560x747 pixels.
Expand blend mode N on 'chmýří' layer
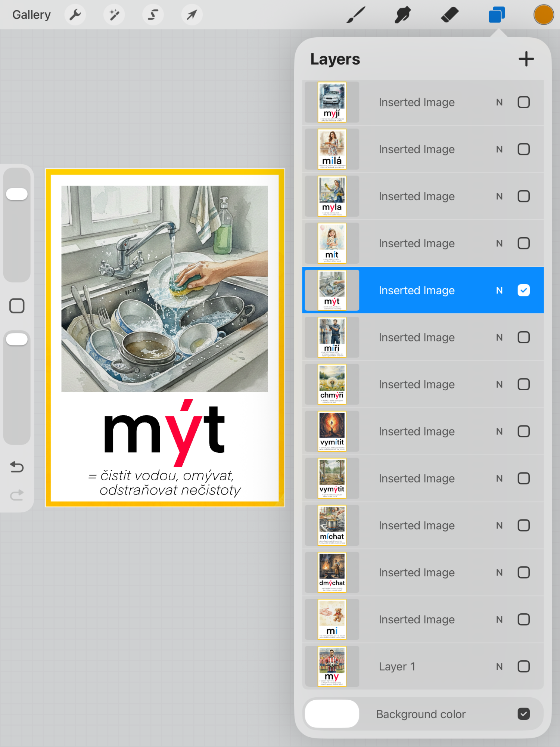499,384
